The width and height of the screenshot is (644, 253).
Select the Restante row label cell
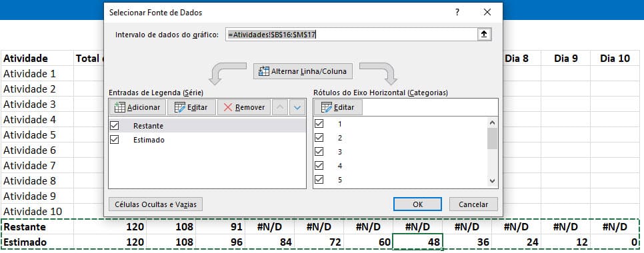pos(37,227)
